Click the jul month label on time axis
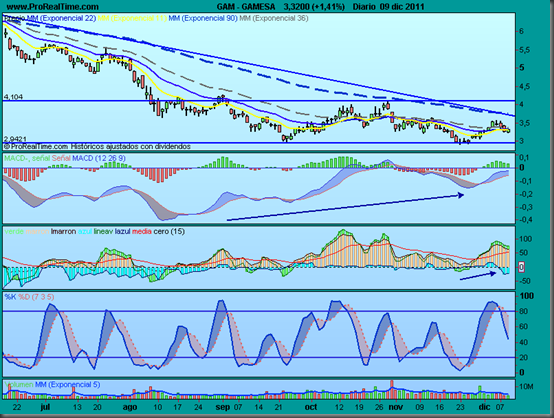554x418 pixels. pos(45,407)
